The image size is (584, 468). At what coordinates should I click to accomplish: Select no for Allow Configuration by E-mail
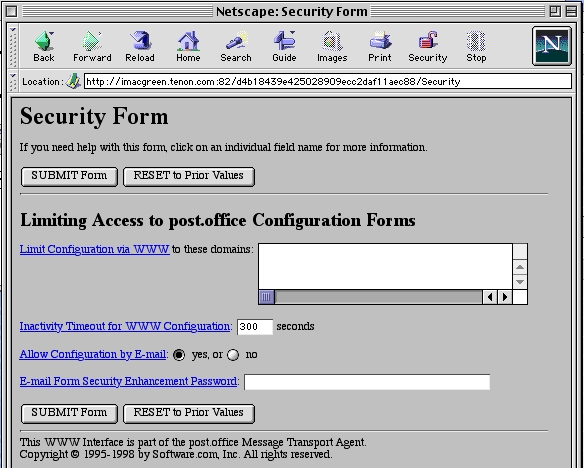click(233, 355)
